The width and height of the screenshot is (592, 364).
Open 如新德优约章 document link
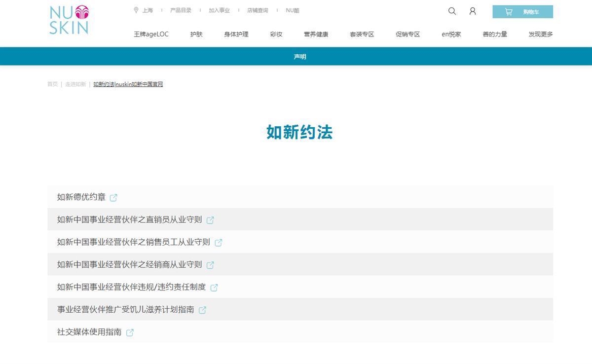81,197
